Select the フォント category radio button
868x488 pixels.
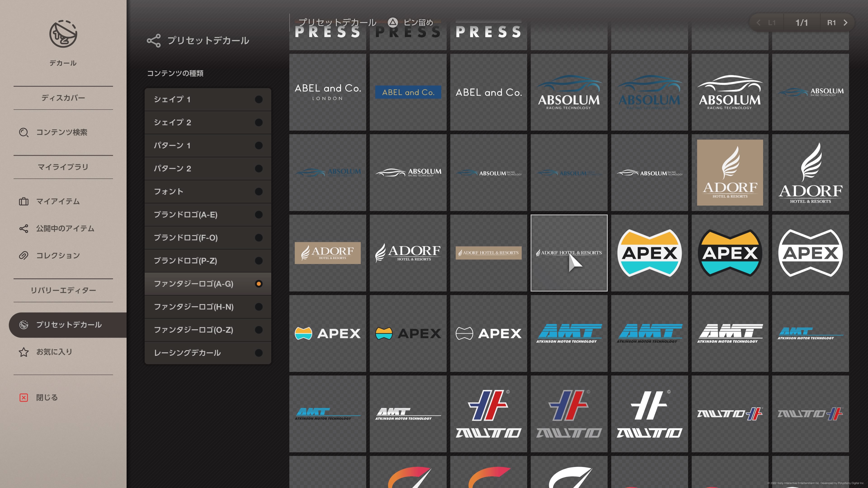coord(258,192)
